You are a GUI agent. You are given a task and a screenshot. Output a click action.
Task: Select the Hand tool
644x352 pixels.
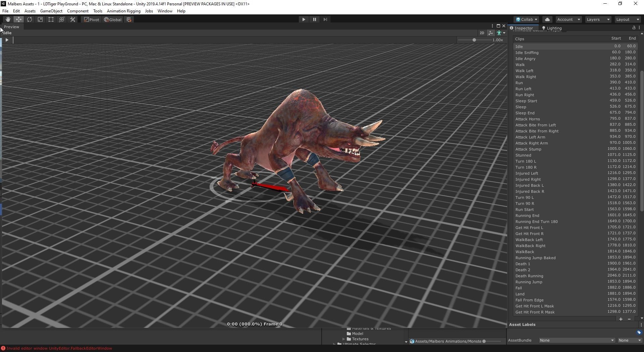(8, 19)
